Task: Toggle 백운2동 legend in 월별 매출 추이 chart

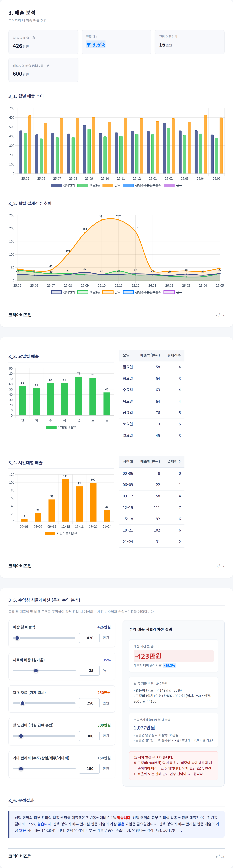Action: click(x=89, y=185)
